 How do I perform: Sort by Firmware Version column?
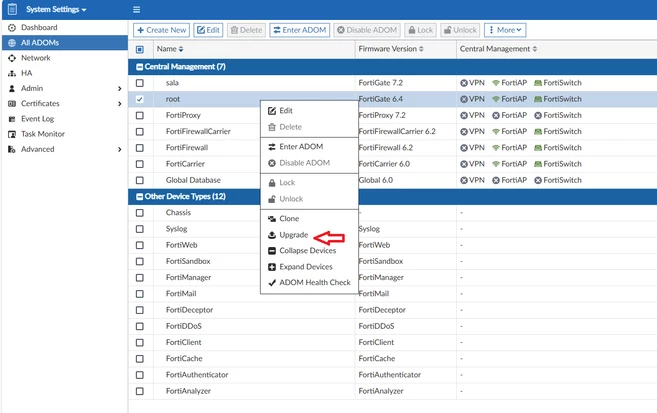pyautogui.click(x=391, y=49)
